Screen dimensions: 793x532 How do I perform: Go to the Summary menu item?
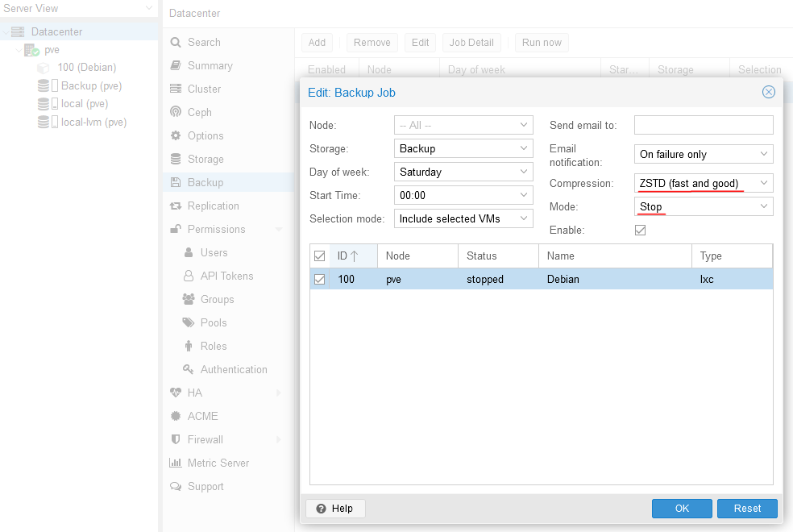coord(229,66)
